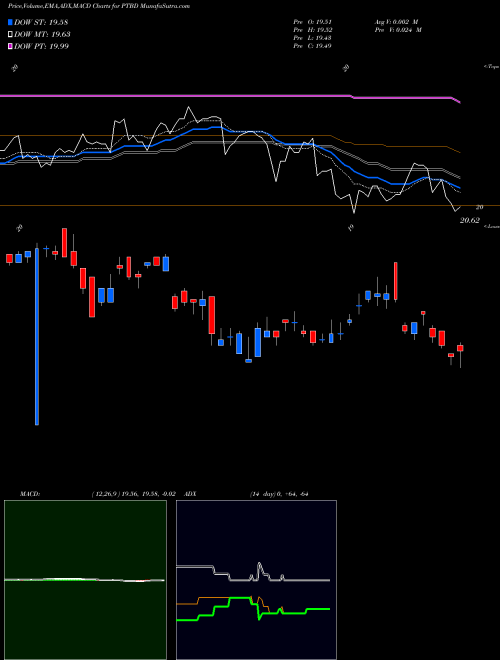Click the '<Lows' marker label
The height and width of the screenshot is (660, 500).
tap(492, 226)
